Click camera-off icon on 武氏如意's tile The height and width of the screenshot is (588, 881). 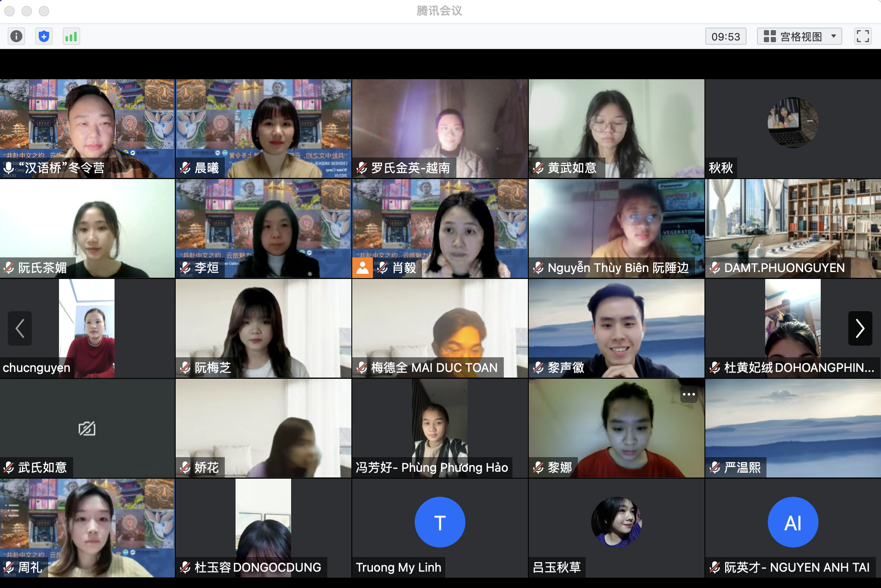(87, 428)
